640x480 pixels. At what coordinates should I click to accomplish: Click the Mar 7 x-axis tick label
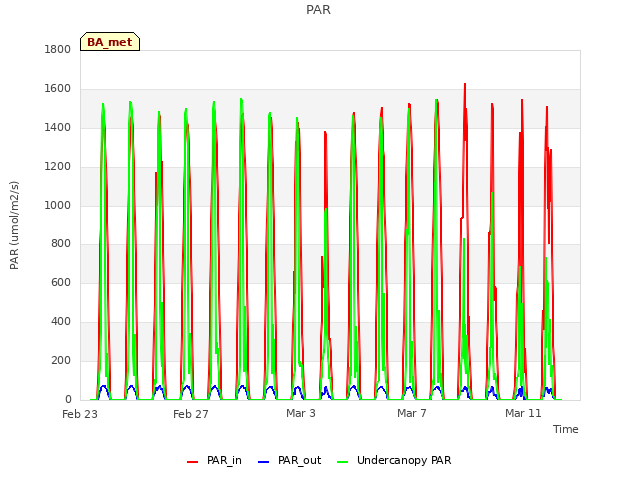pos(412,413)
